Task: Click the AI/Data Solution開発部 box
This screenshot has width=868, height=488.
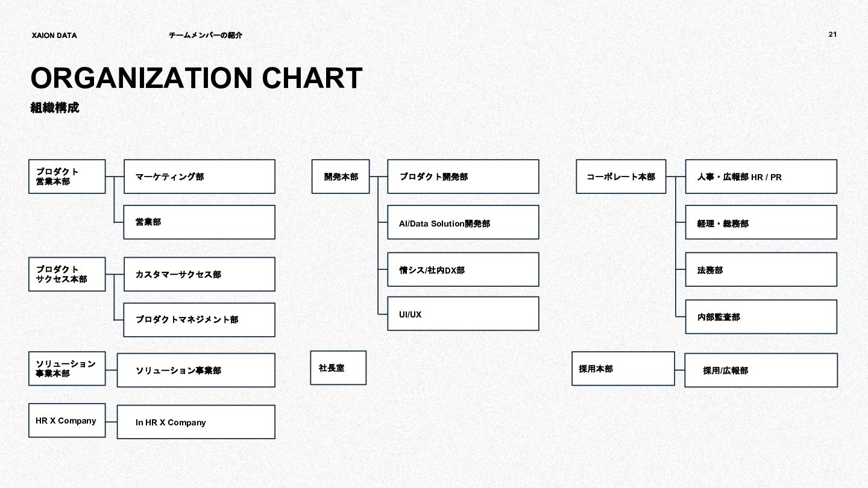Action: pos(463,222)
